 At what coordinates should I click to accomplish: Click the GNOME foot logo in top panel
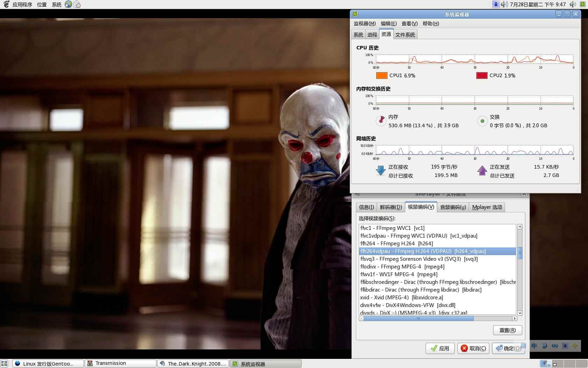pyautogui.click(x=6, y=4)
